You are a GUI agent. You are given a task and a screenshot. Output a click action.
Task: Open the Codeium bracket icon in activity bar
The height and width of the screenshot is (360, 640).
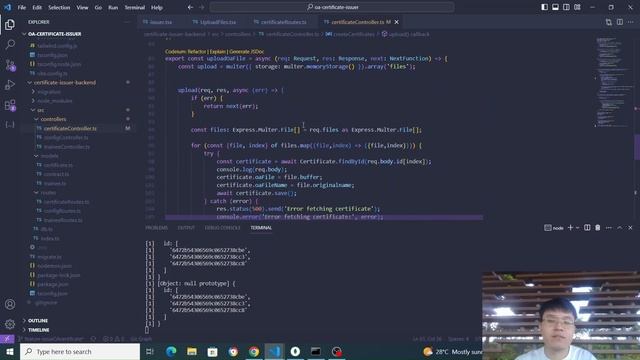coord(10,124)
